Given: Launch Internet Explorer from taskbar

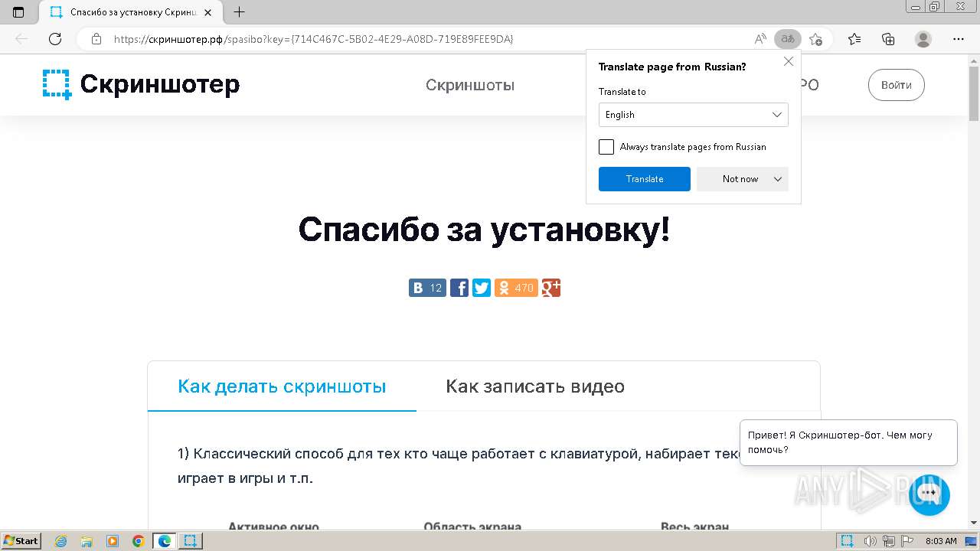Looking at the screenshot, I should (x=61, y=541).
